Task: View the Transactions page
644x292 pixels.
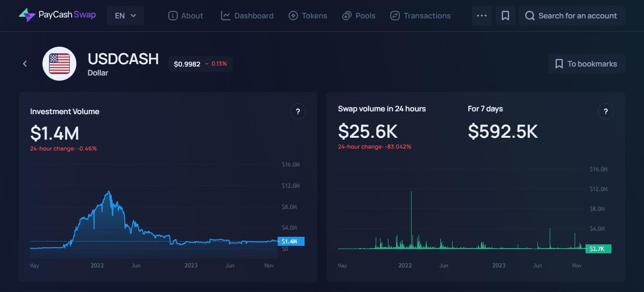Action: pos(420,16)
